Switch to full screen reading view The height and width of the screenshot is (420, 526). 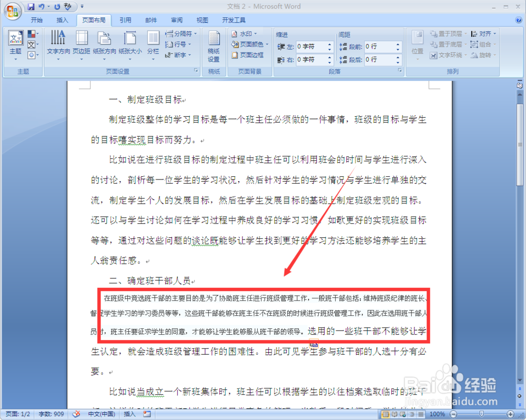[394, 414]
